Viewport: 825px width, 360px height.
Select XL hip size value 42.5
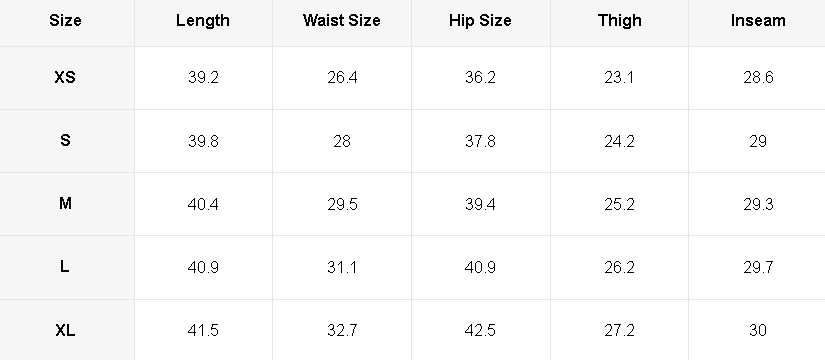(x=480, y=331)
